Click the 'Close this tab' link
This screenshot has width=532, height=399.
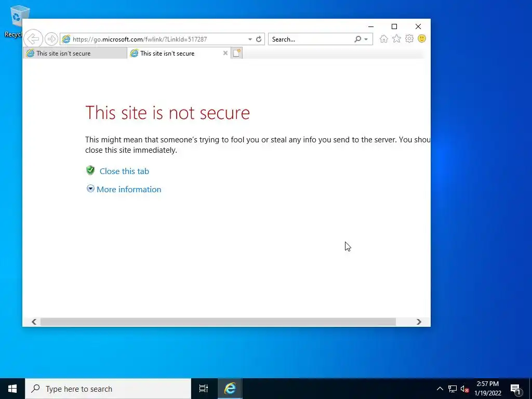pyautogui.click(x=124, y=171)
